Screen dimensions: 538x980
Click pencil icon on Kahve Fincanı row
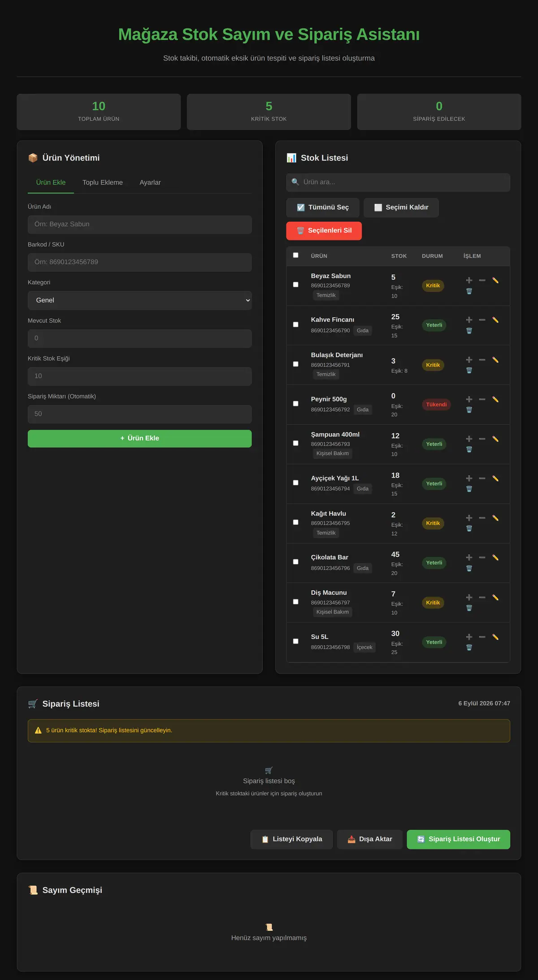pos(495,320)
